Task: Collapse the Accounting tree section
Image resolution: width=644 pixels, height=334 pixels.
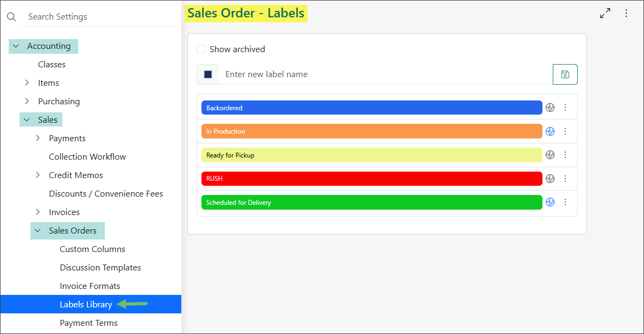Action: coord(16,46)
